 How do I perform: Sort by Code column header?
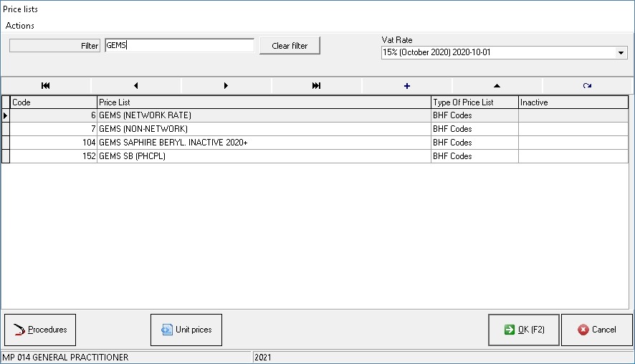[54, 102]
